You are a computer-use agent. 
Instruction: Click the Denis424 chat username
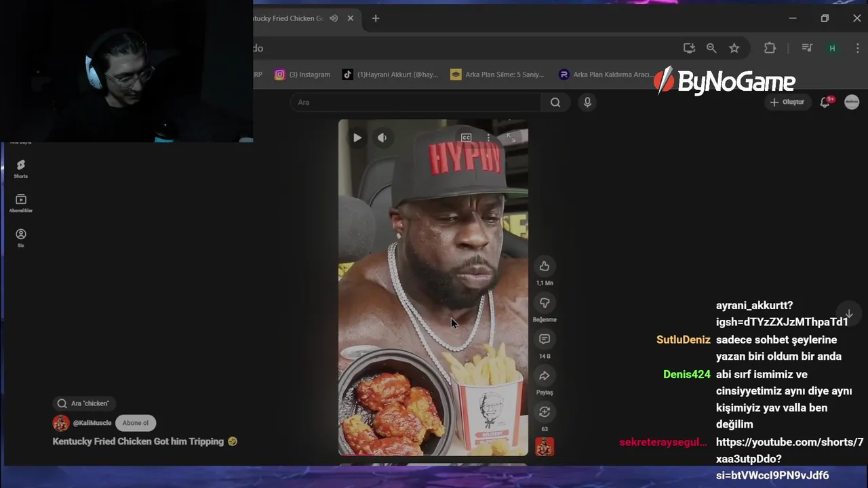click(687, 374)
